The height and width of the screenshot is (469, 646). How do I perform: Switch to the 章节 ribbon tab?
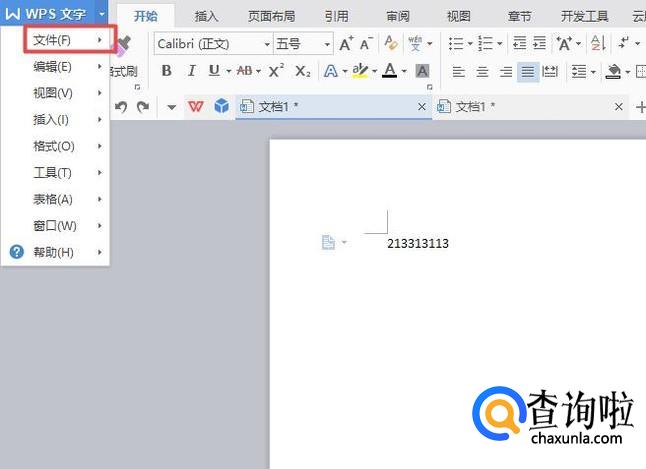click(x=520, y=16)
